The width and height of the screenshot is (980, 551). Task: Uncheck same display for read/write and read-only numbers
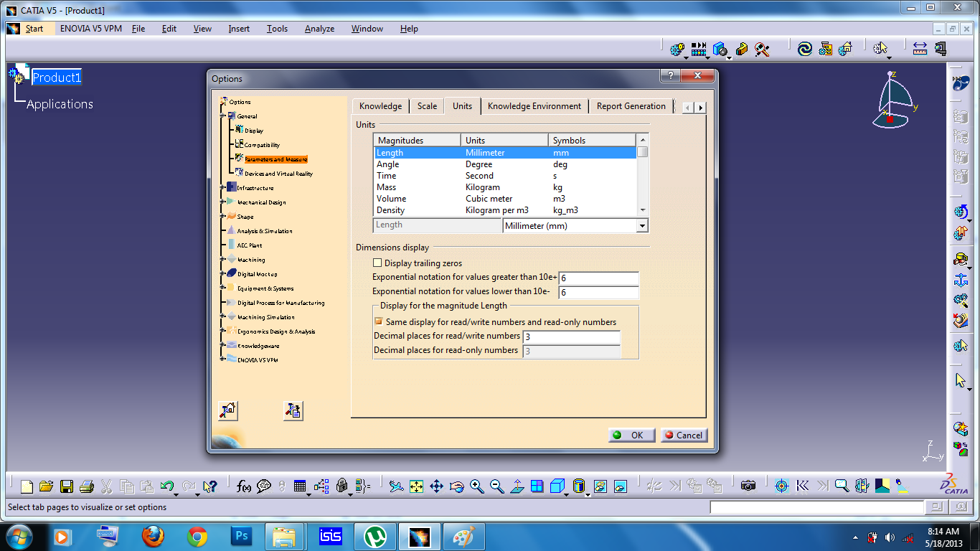[x=378, y=321]
